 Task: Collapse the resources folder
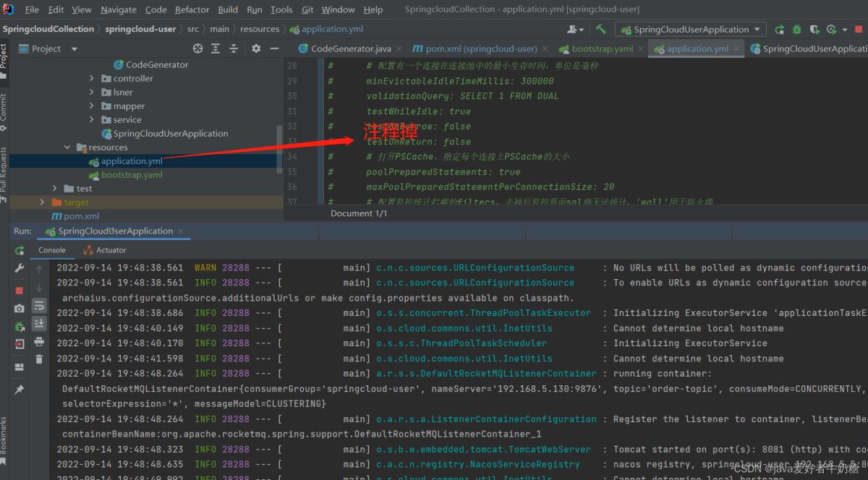(x=67, y=147)
